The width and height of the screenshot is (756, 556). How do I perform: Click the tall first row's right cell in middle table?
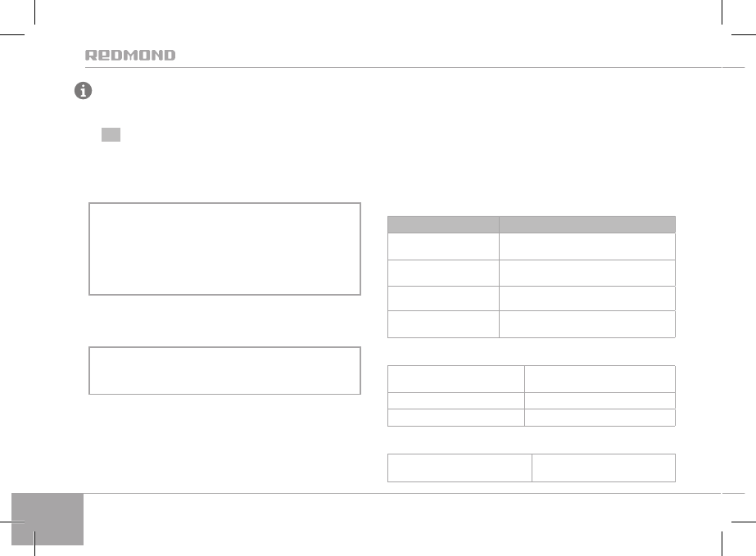[x=600, y=379]
